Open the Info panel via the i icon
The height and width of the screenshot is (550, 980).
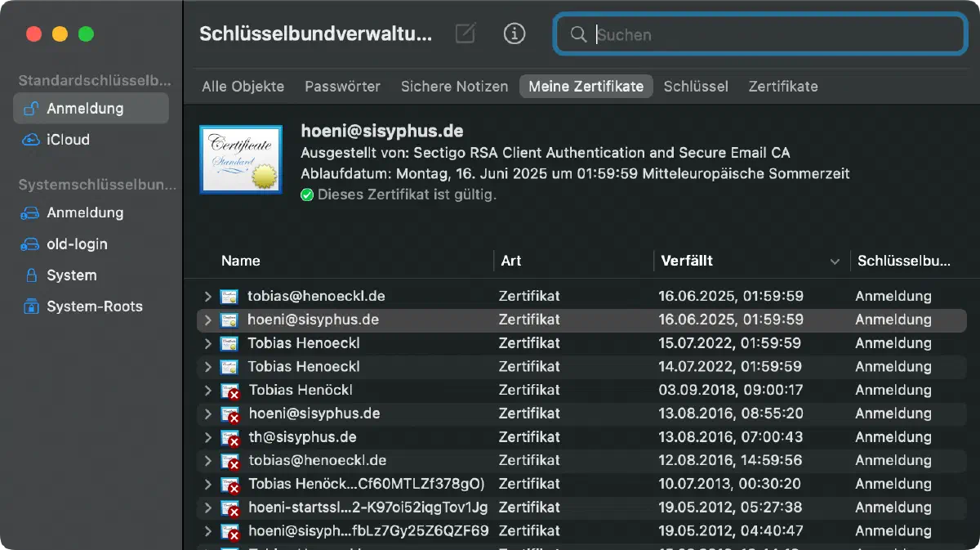(514, 34)
